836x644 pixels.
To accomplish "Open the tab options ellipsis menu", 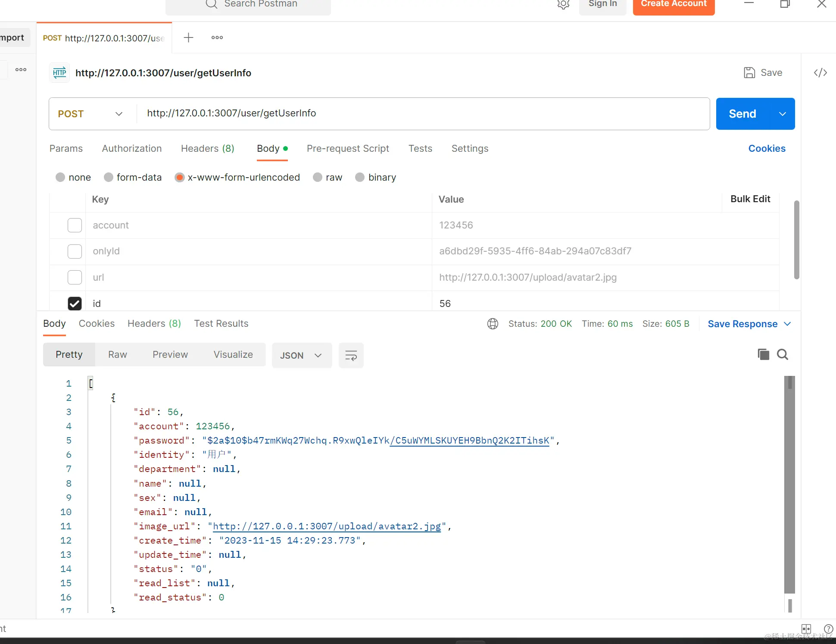I will [x=217, y=38].
